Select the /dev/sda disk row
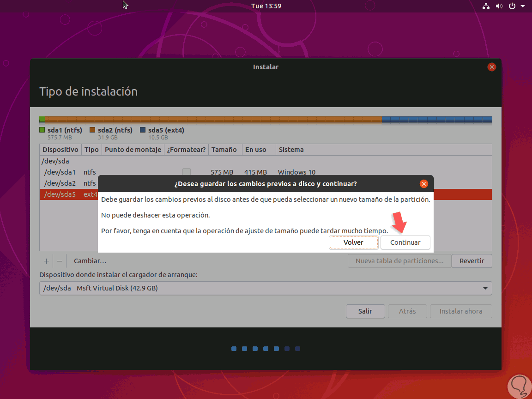This screenshot has width=532, height=399. click(x=266, y=161)
